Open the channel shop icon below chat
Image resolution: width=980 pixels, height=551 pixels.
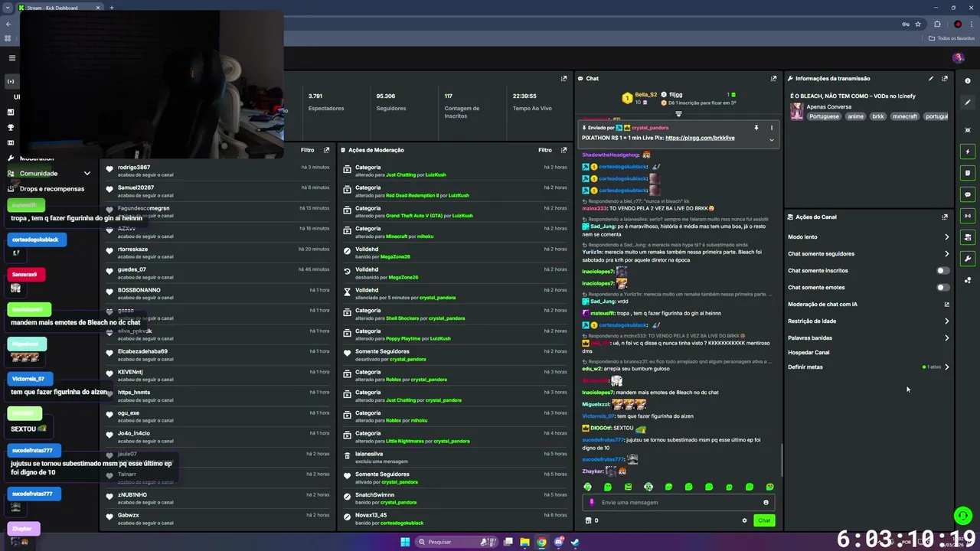(588, 520)
